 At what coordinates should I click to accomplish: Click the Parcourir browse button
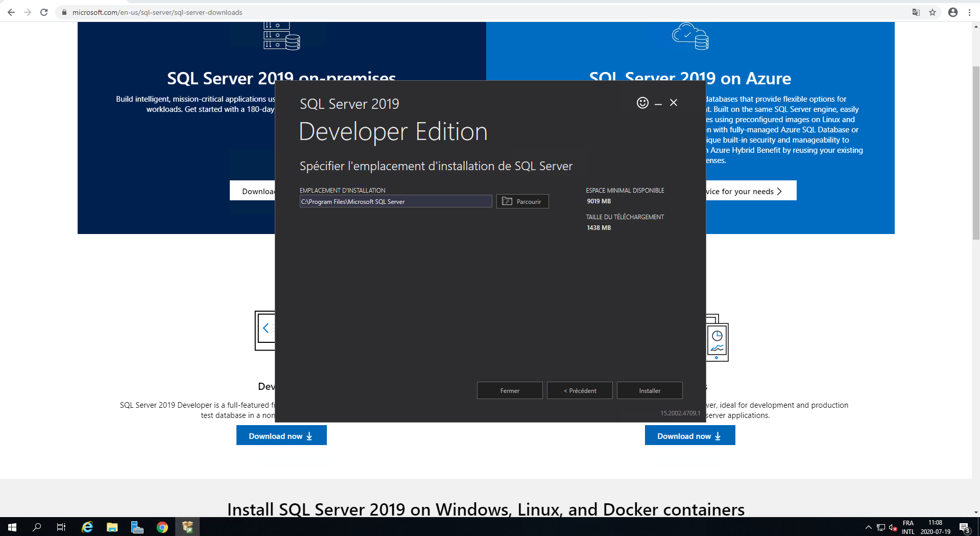522,201
